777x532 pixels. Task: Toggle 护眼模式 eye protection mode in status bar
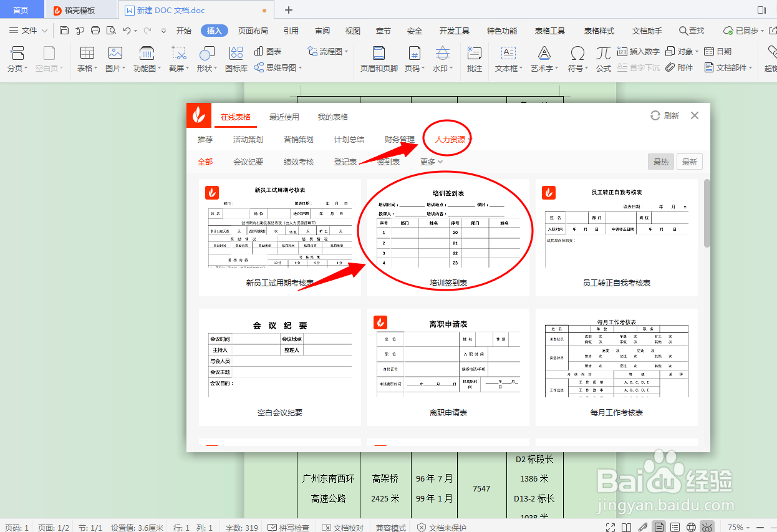click(x=708, y=526)
